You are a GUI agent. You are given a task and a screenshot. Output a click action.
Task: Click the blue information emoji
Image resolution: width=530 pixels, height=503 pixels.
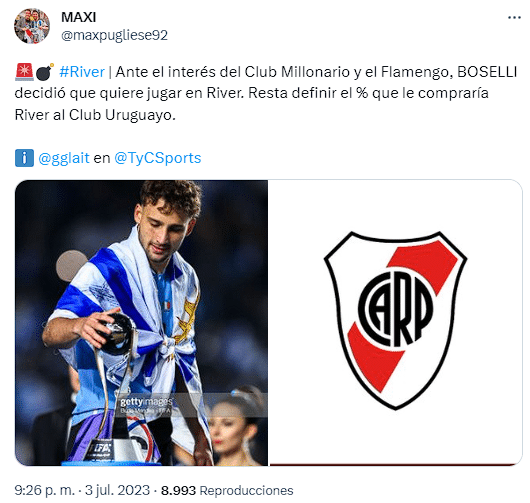24,158
